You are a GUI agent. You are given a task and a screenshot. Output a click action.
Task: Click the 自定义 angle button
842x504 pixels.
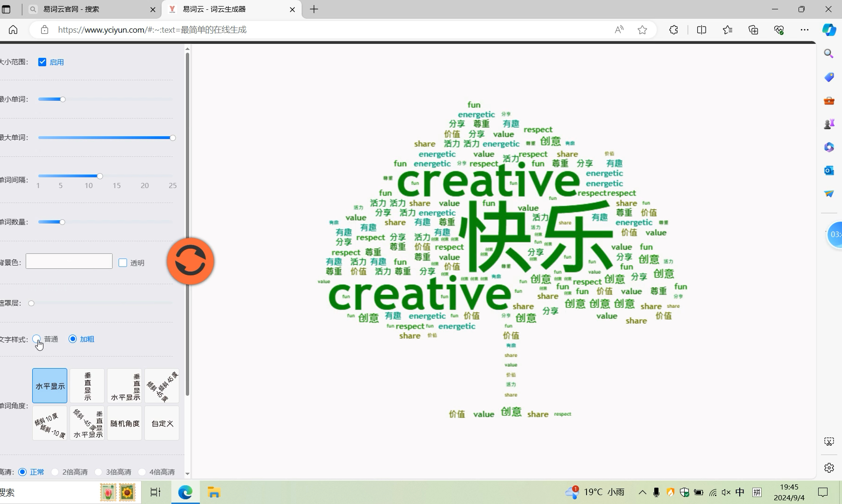162,423
